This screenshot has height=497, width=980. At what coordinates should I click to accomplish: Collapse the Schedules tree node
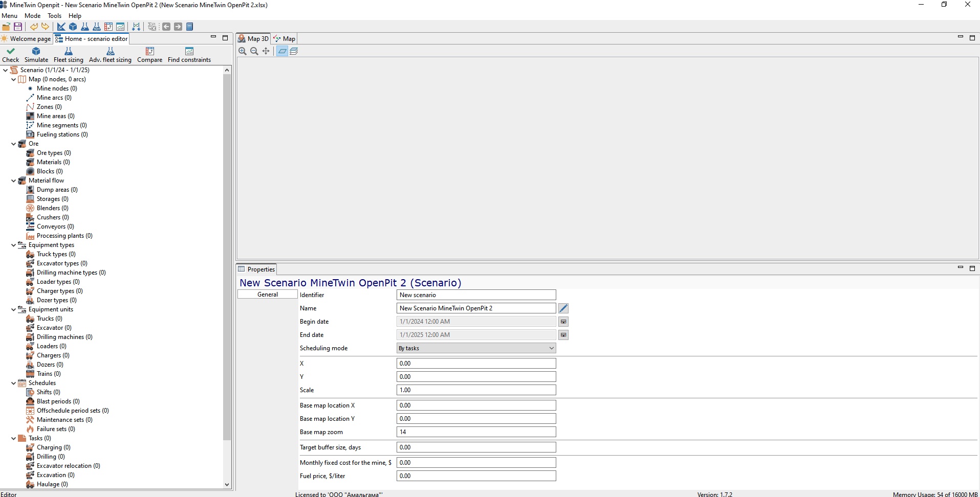point(14,383)
